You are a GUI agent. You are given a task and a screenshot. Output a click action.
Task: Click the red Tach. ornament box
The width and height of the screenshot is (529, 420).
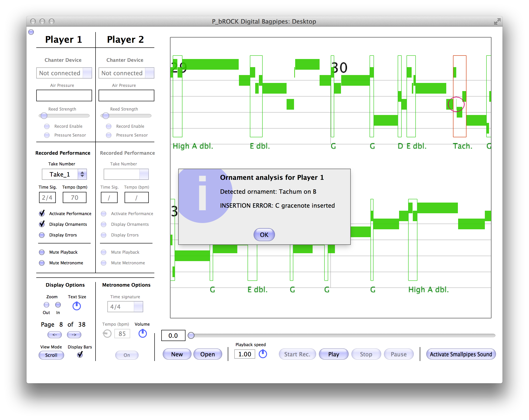(x=459, y=96)
